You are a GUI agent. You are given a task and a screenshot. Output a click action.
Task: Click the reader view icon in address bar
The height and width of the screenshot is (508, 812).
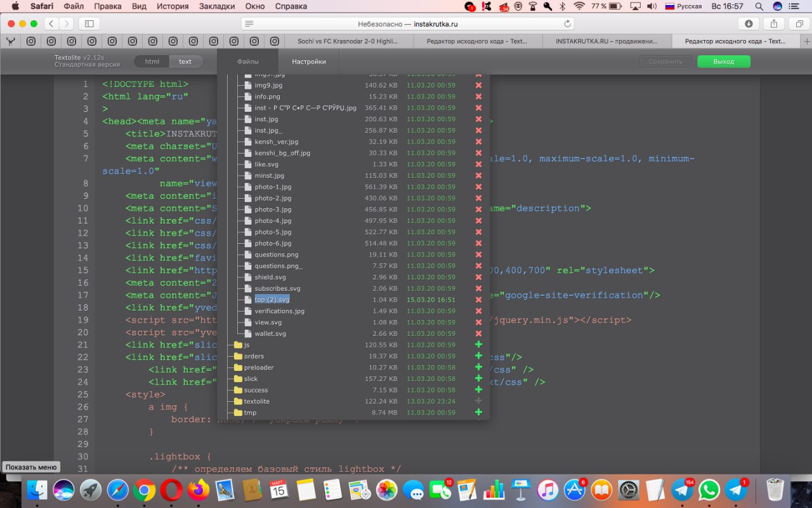tap(249, 23)
